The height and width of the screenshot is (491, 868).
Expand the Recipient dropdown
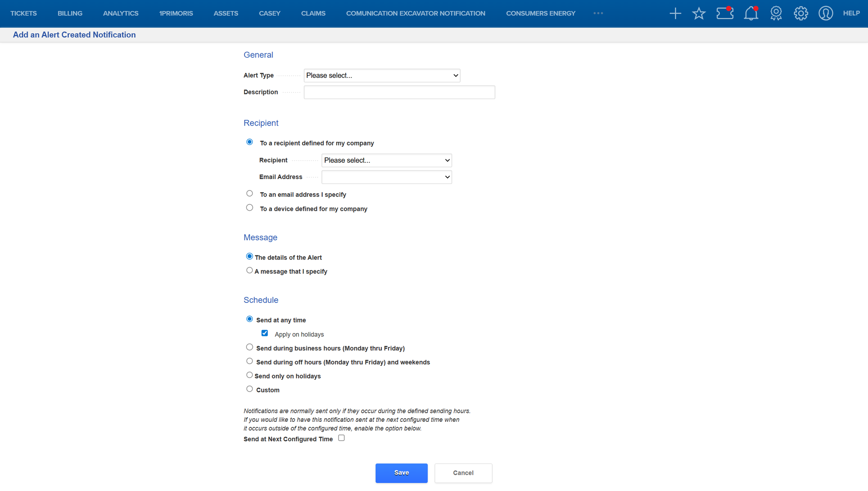[x=387, y=161]
